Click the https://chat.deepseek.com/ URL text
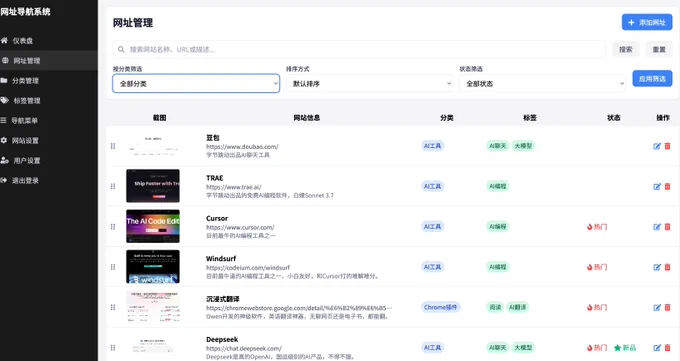 [243, 348]
